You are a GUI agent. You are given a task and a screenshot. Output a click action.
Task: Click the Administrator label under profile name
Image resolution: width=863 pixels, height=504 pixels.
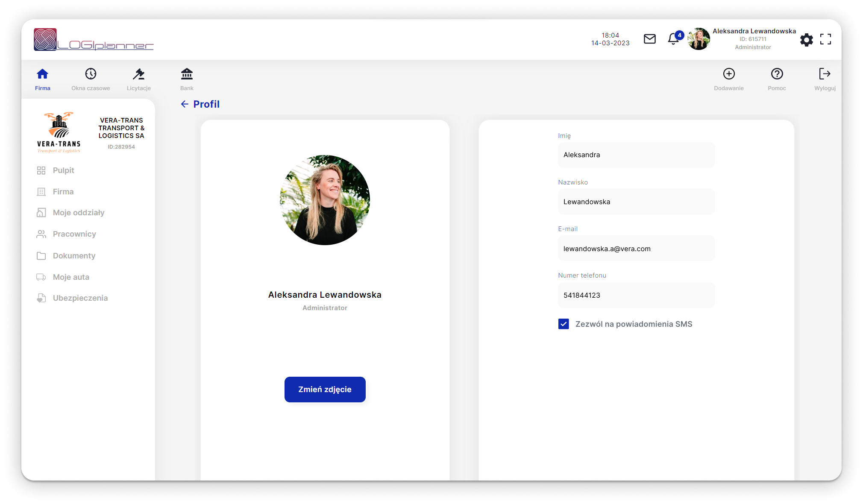(x=325, y=308)
